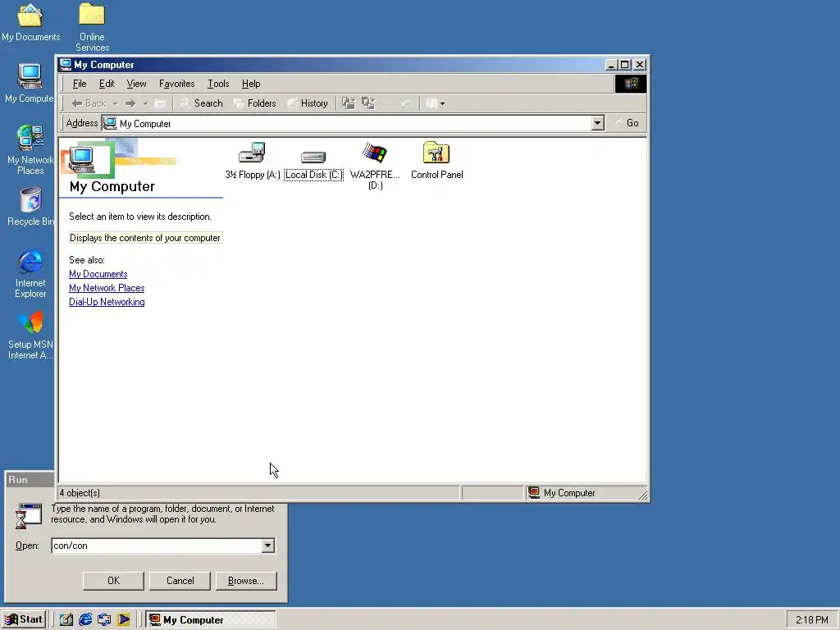Follow the My Network Places link
The width and height of the screenshot is (840, 630).
tap(107, 288)
